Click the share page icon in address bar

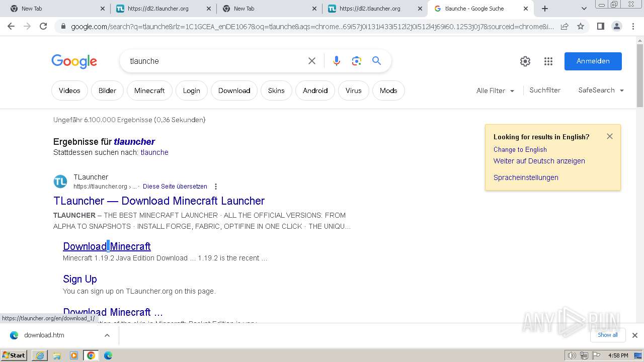565,26
